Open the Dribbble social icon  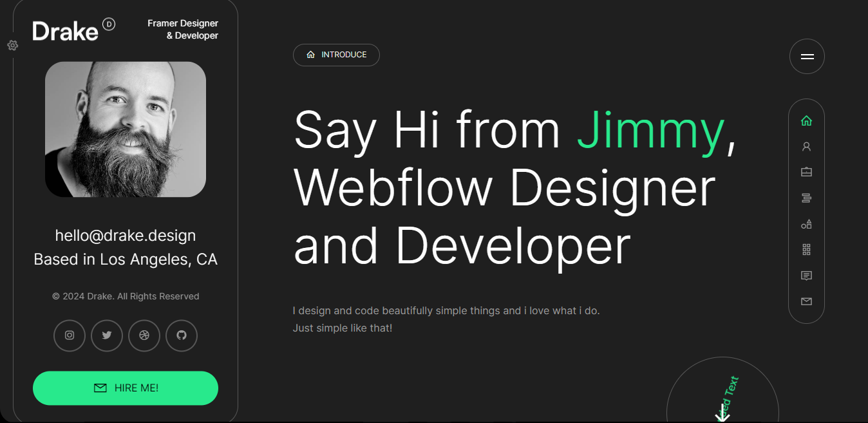tap(144, 335)
